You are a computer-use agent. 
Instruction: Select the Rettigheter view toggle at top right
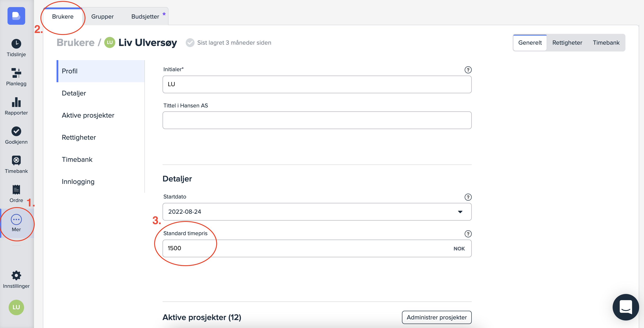(x=567, y=43)
